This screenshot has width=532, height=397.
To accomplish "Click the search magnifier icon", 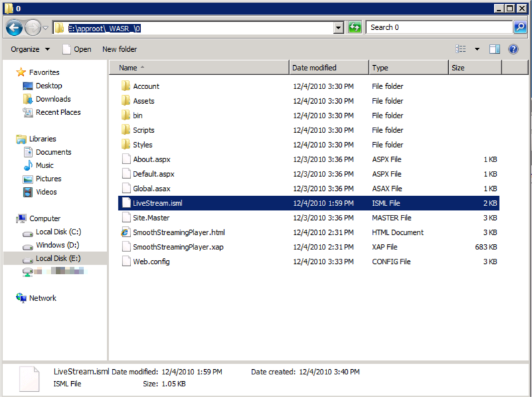I will [x=520, y=27].
